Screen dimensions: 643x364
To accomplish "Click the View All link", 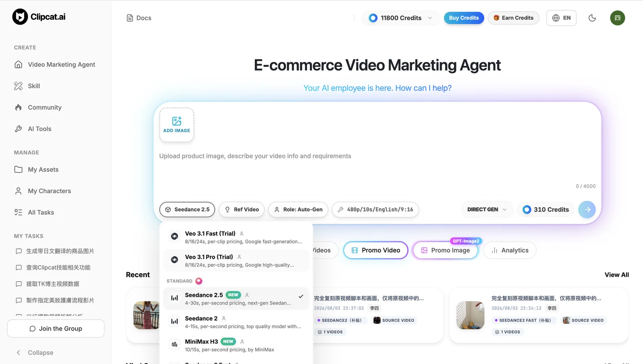I will (616, 275).
